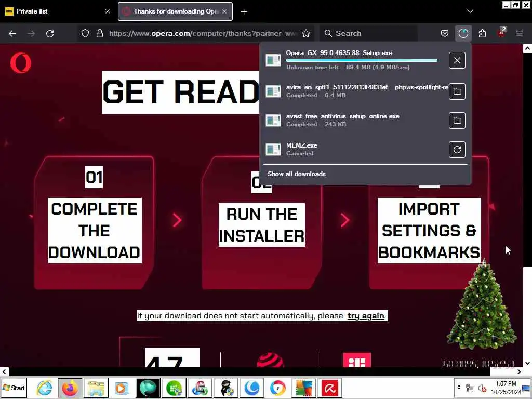Select the Thanks for downloading Opera tab
Image resolution: width=532 pixels, height=399 pixels.
click(176, 11)
